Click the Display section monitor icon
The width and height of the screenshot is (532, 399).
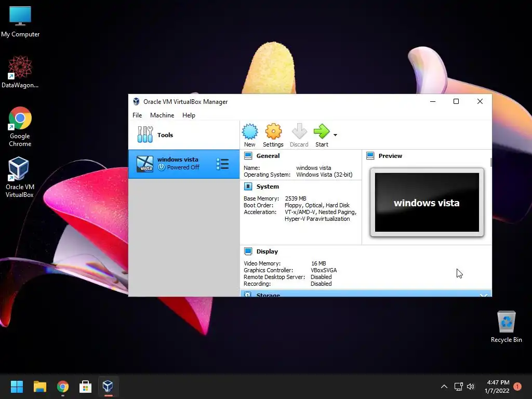(248, 251)
